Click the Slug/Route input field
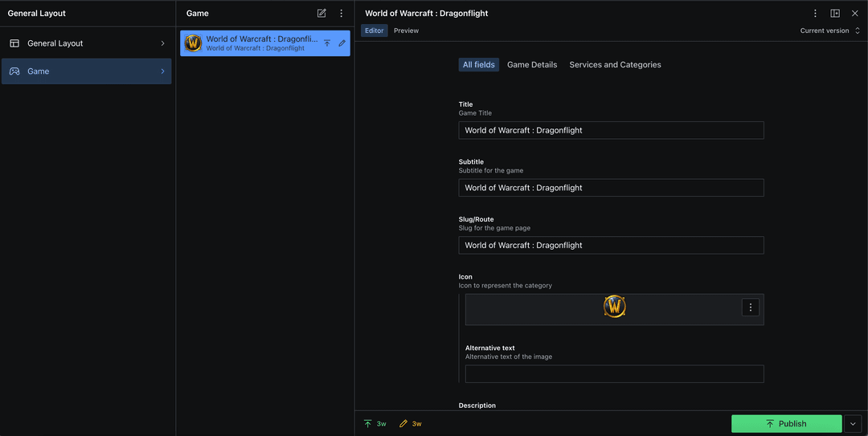This screenshot has width=868, height=436. (x=611, y=246)
